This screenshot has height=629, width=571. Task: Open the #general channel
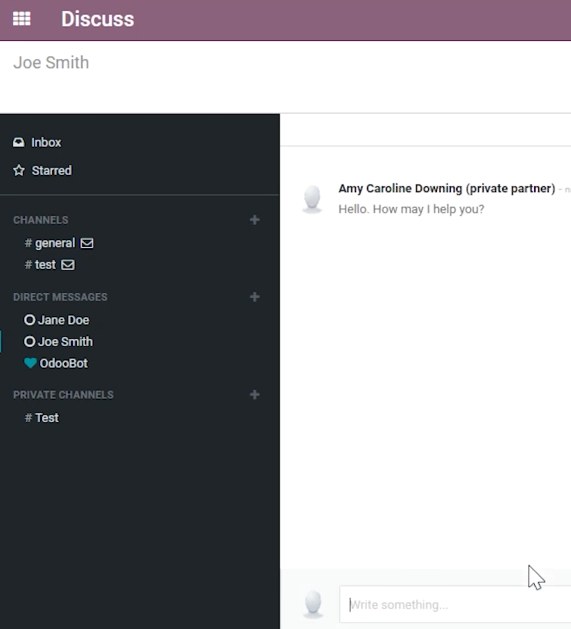click(50, 243)
